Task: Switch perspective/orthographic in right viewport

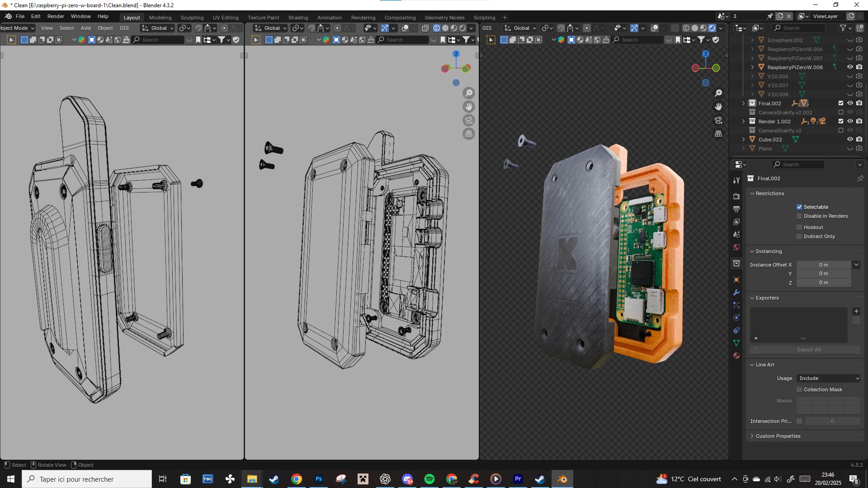Action: pos(718,134)
